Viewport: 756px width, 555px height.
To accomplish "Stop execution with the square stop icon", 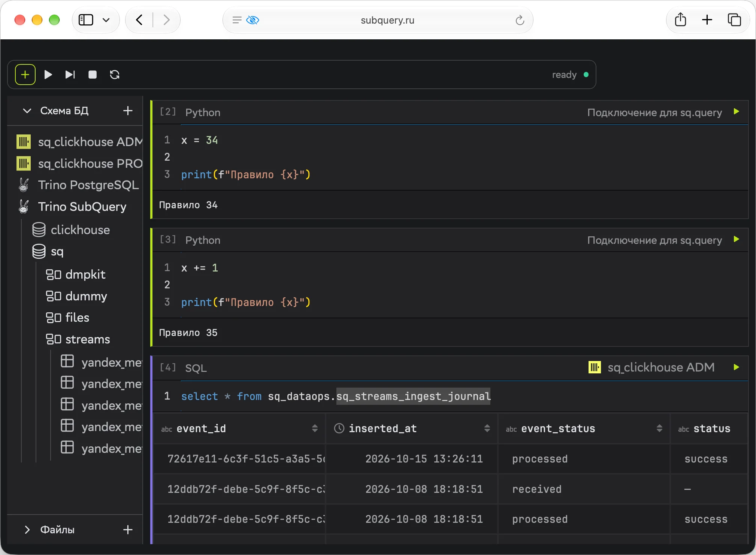I will (93, 75).
